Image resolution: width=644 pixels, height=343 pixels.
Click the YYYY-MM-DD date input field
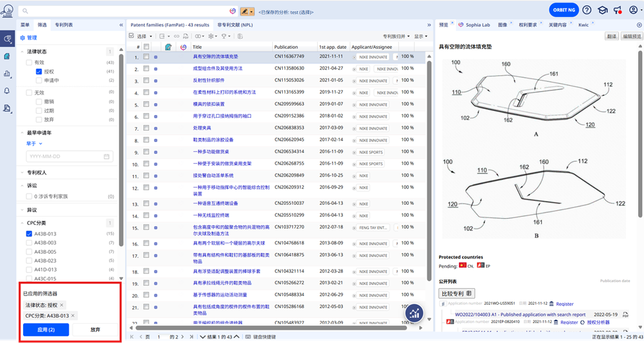pos(69,157)
